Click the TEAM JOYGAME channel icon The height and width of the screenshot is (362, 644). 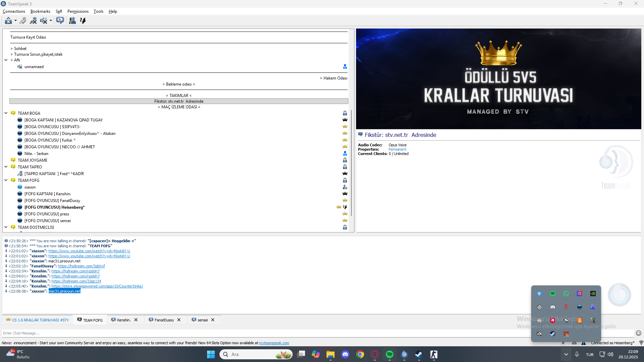(13, 160)
